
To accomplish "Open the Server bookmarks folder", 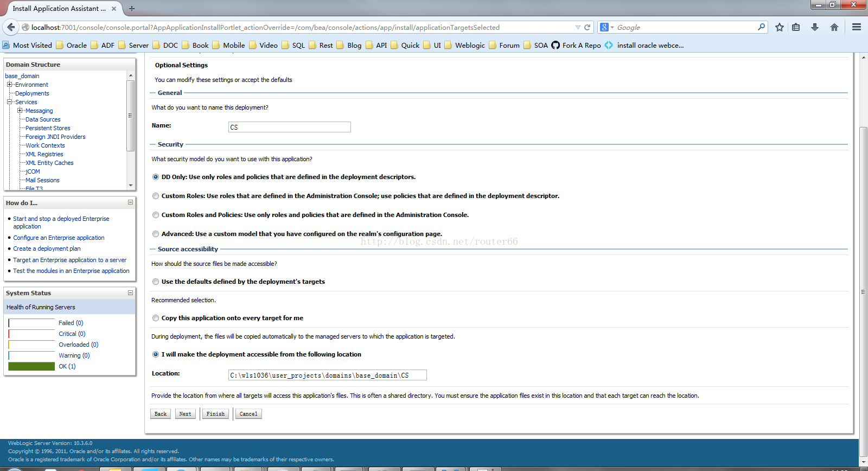I will [x=133, y=45].
